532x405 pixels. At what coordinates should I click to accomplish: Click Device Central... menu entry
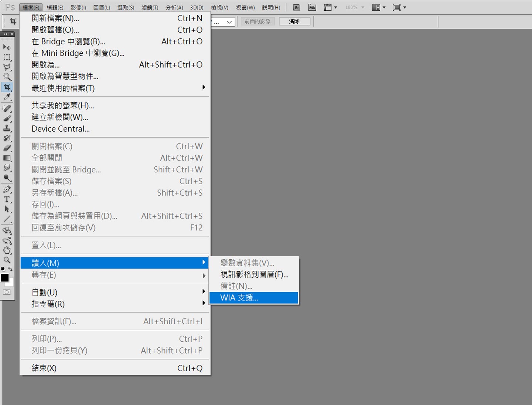click(x=115, y=129)
